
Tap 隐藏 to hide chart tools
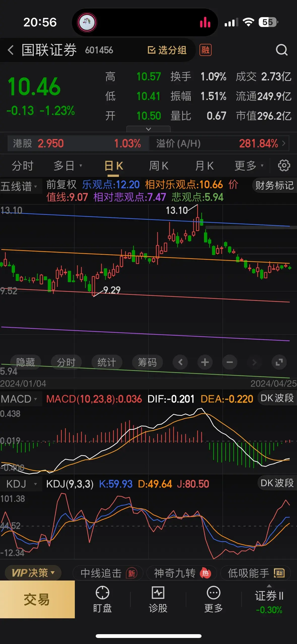25,362
